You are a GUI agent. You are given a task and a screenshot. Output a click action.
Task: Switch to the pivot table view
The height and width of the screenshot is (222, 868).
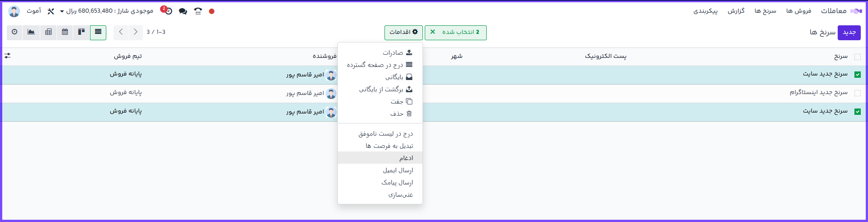pyautogui.click(x=48, y=32)
